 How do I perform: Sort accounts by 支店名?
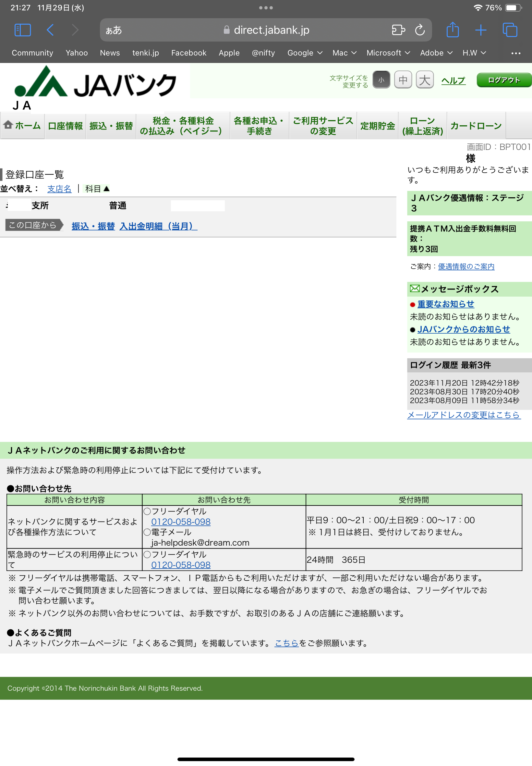(59, 189)
